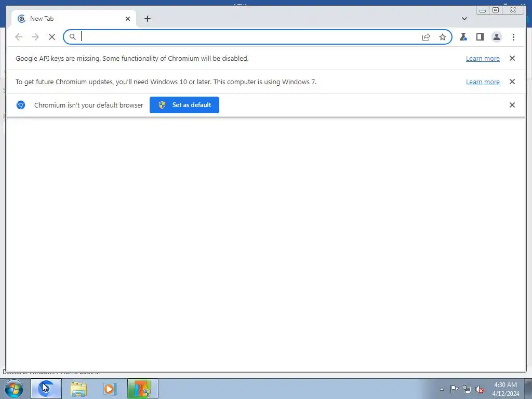Screen dimensions: 532x399
Task: Close the New Tab tab
Action: coord(128,19)
